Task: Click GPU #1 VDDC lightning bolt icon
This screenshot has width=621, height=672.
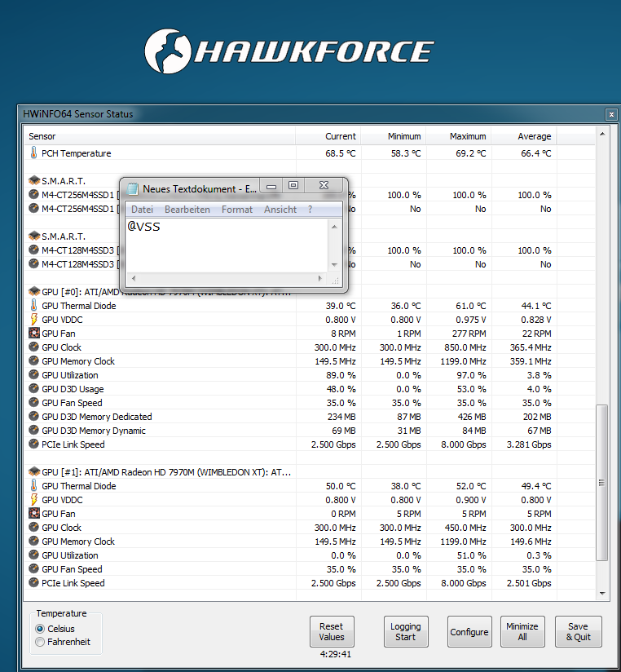Action: pos(34,499)
